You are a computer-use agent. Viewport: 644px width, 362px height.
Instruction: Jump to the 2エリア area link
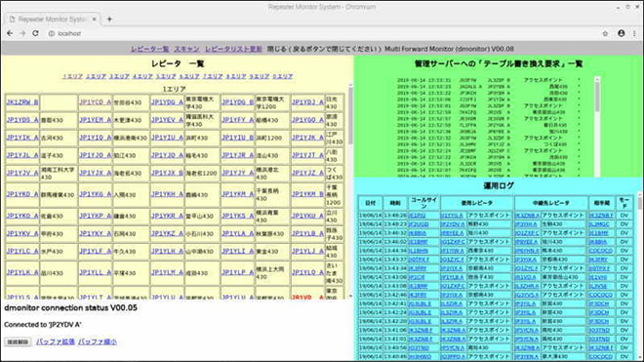96,76
